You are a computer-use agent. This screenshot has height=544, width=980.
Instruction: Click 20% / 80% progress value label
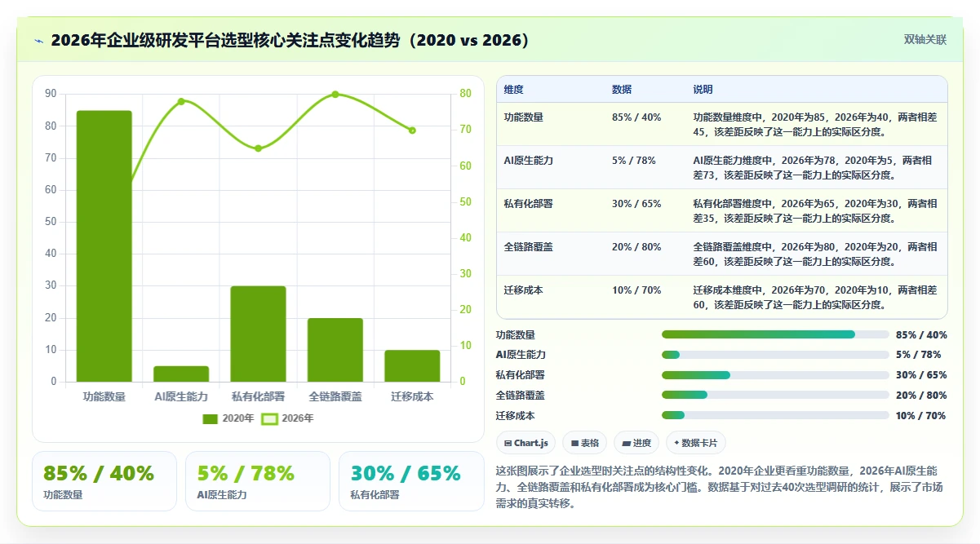coord(921,396)
